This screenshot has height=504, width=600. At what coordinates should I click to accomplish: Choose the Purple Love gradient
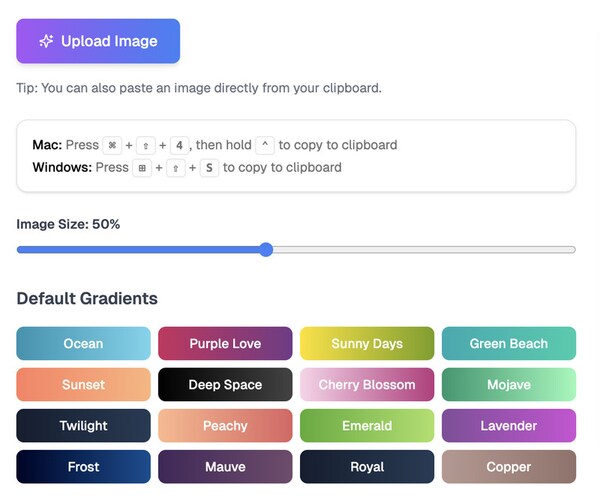pos(225,343)
